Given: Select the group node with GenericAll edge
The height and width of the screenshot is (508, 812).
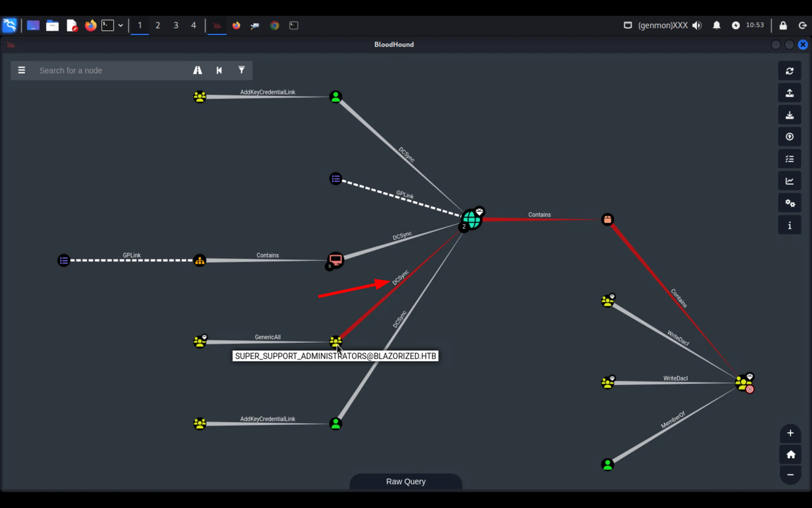Looking at the screenshot, I should tap(200, 341).
